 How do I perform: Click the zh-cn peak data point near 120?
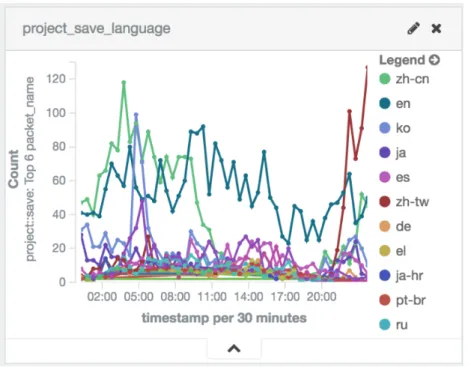pos(124,82)
